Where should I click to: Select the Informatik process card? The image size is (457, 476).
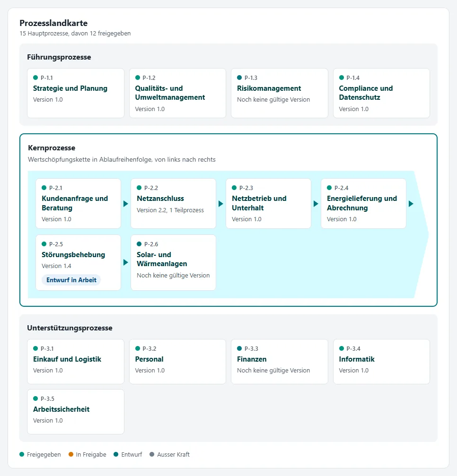pos(381,362)
